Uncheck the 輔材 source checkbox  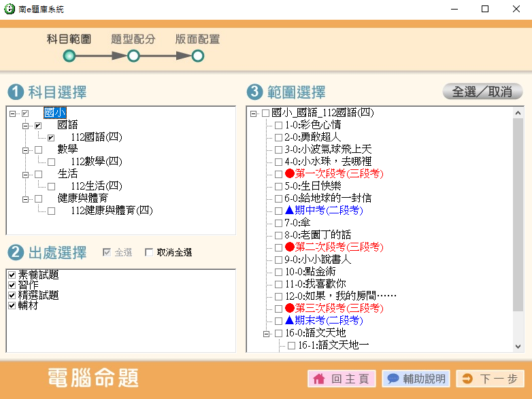(x=12, y=305)
